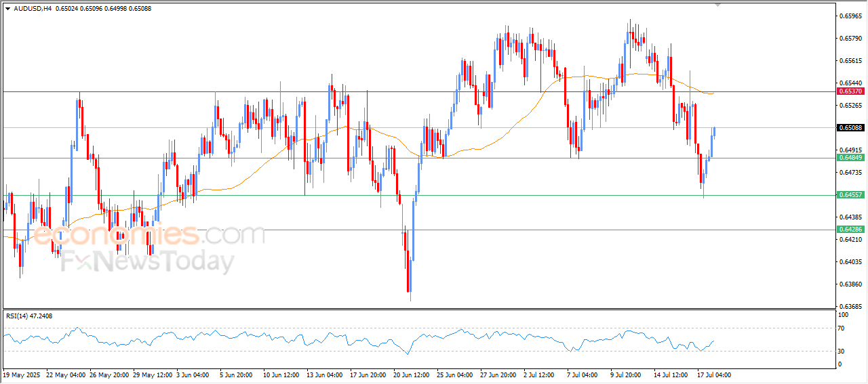Viewport: 868px width, 384px height.
Task: Click the 0.64035 value on price axis
Action: point(850,261)
